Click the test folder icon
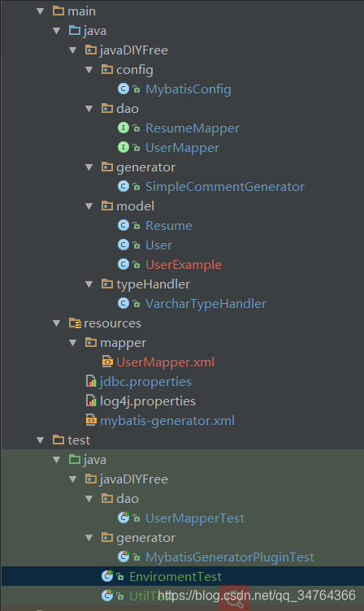364x611 pixels. click(58, 440)
